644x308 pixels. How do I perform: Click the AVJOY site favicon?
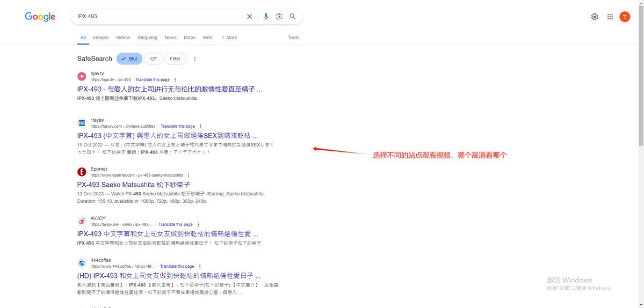tap(82, 222)
